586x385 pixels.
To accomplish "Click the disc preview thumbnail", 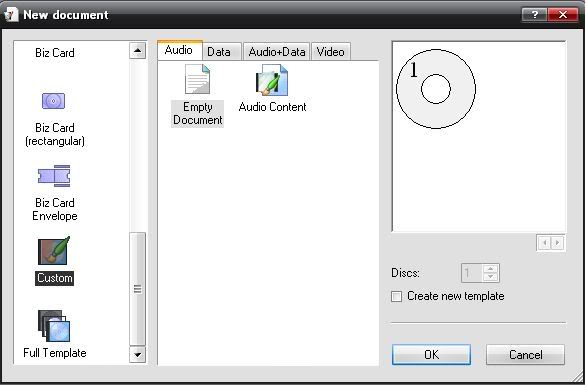I will (x=436, y=89).
